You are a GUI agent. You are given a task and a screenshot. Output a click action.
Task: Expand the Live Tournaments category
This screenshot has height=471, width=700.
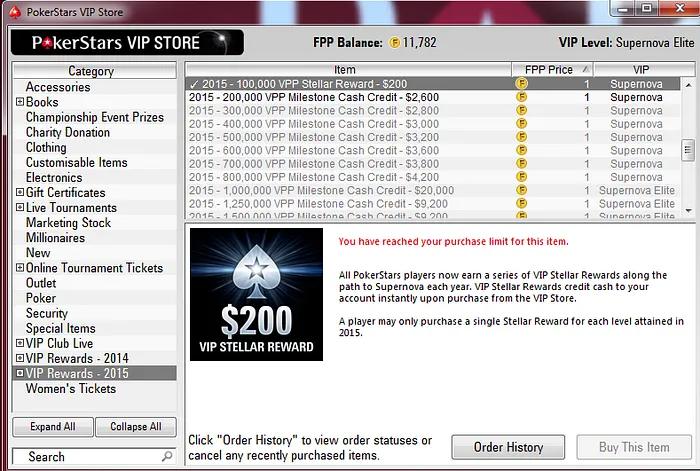click(x=20, y=208)
